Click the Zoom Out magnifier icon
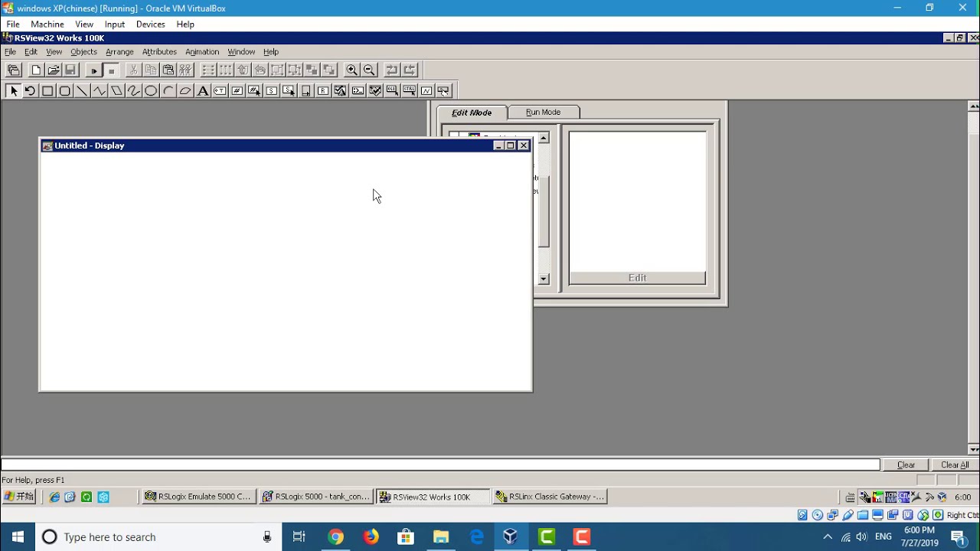980x551 pixels. tap(369, 70)
